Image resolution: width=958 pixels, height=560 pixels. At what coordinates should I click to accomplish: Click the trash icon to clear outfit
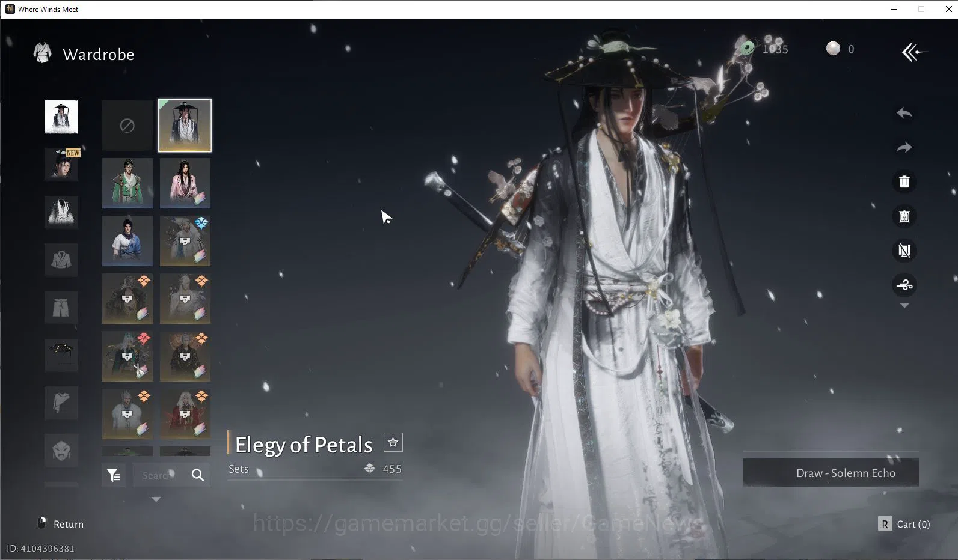tap(904, 181)
